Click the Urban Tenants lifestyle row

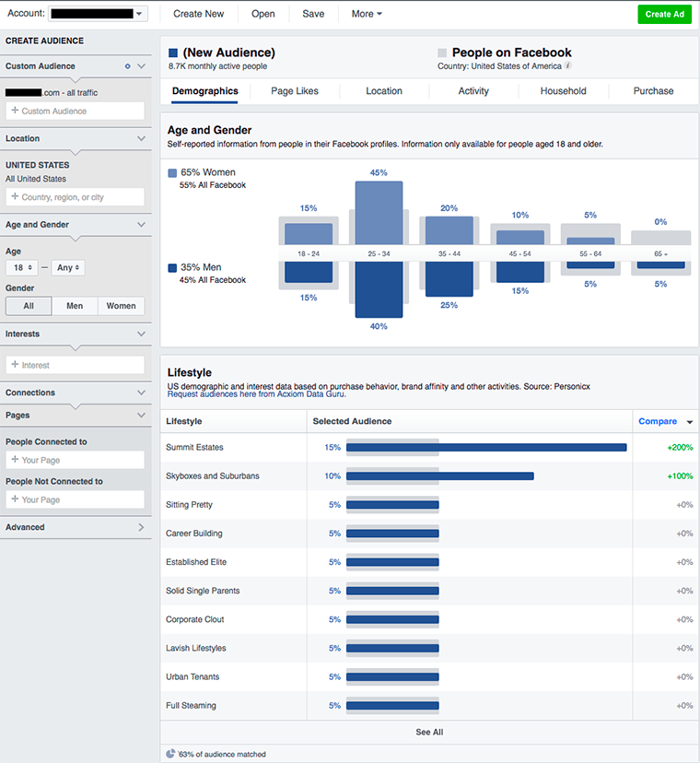point(429,677)
